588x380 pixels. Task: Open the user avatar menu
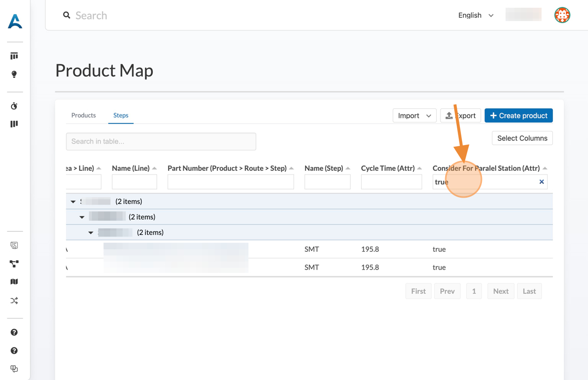coord(562,15)
